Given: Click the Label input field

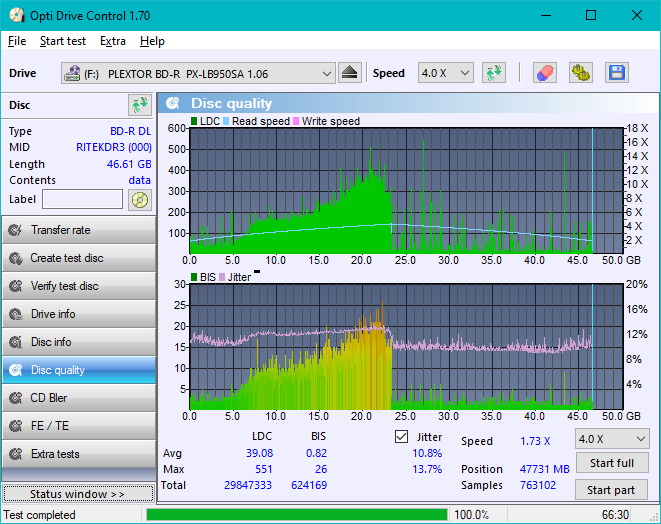Looking at the screenshot, I should pos(83,199).
